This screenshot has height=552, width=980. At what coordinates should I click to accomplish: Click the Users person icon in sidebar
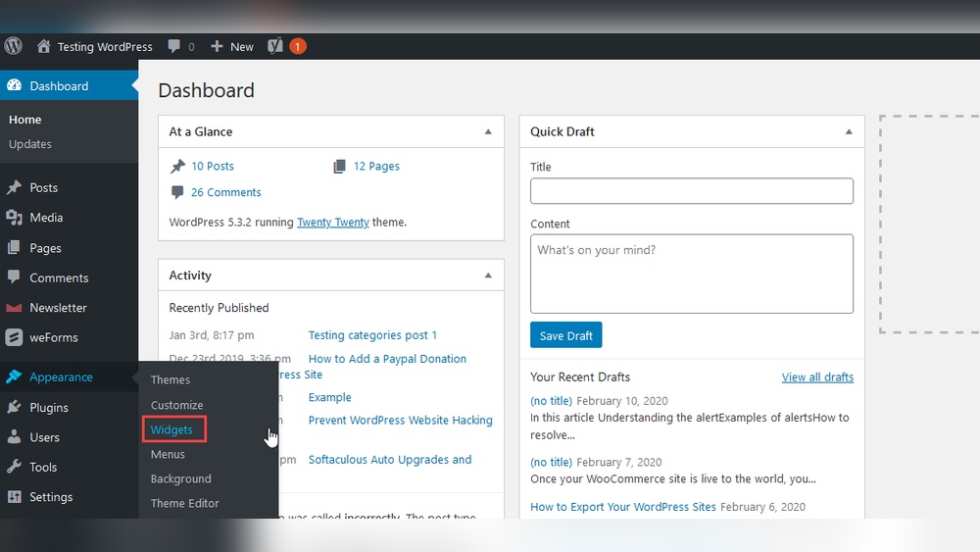click(x=14, y=437)
